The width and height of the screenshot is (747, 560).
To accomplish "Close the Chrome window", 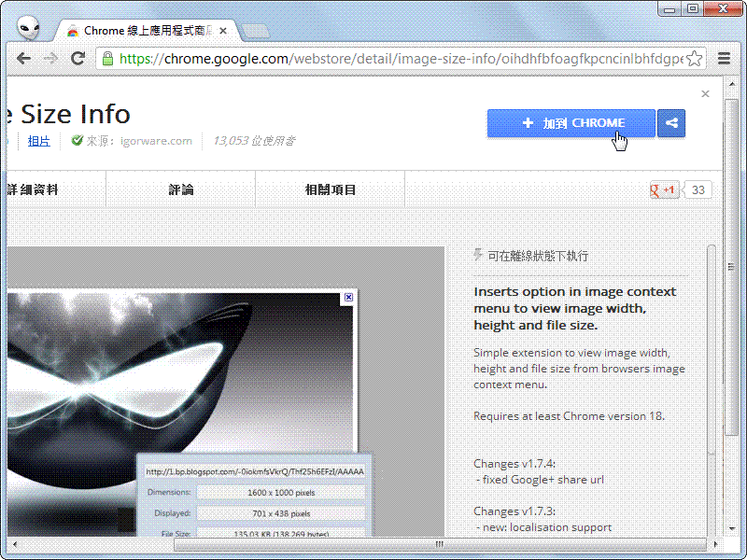I will (x=723, y=8).
